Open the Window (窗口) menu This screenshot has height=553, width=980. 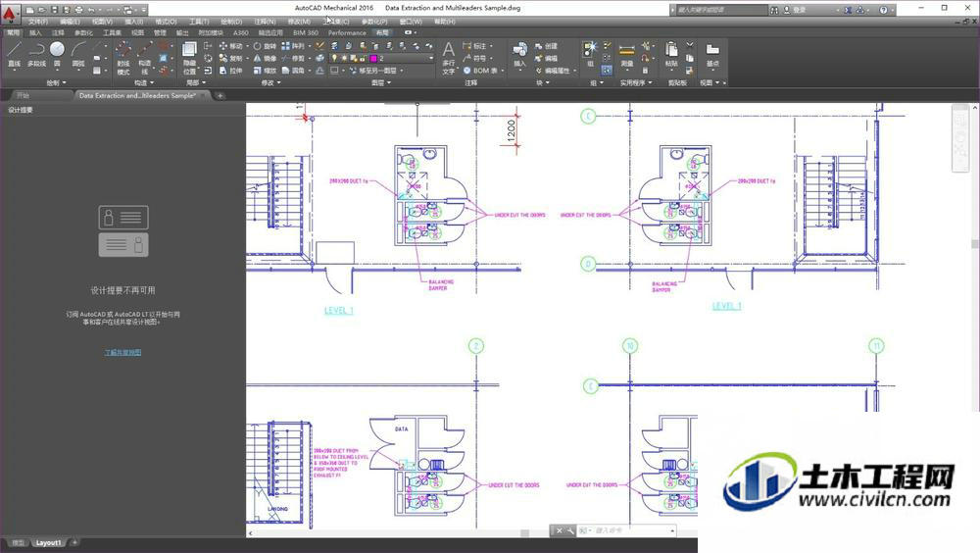tap(411, 22)
